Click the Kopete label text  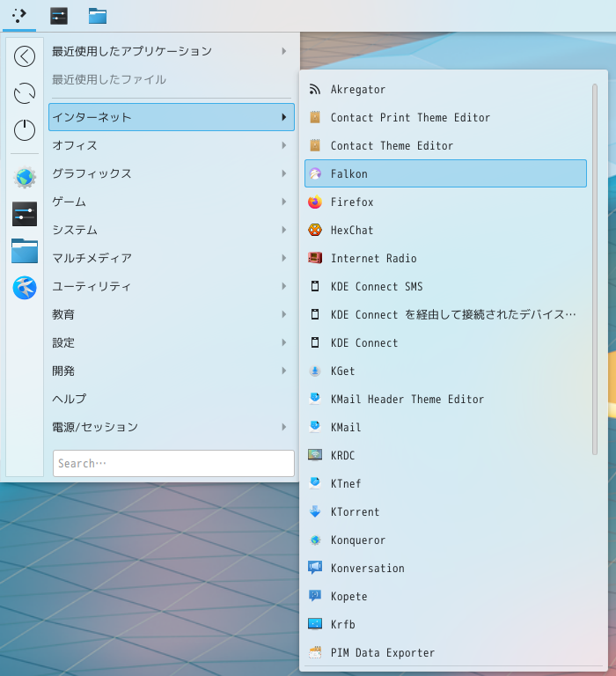tap(348, 596)
